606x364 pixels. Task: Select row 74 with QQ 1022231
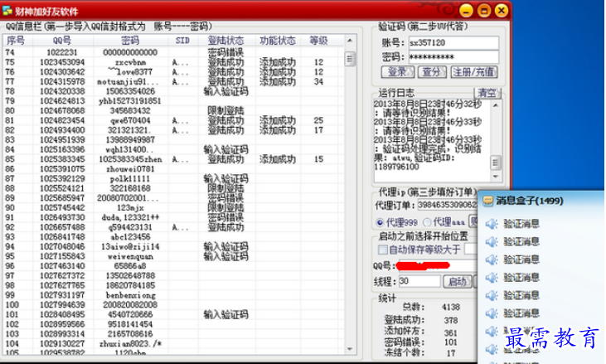(173, 52)
